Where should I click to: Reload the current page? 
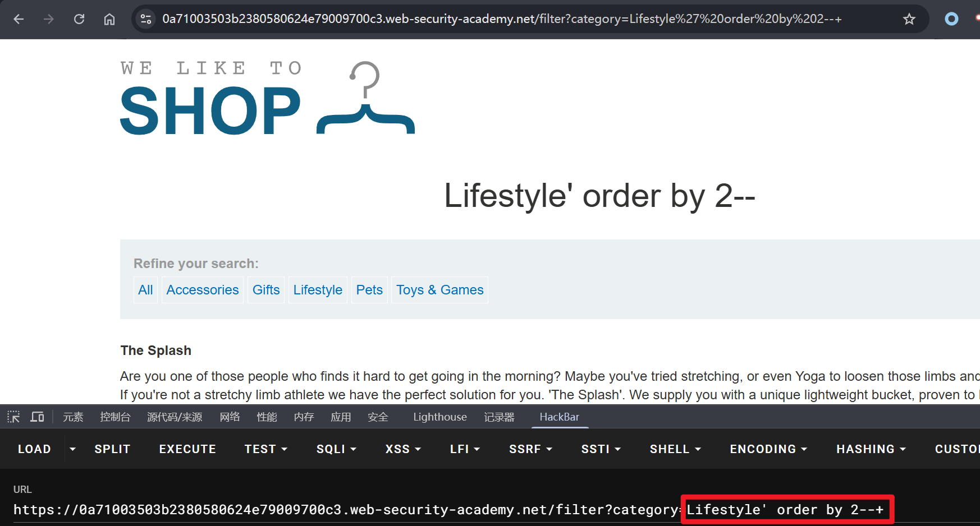[x=79, y=19]
